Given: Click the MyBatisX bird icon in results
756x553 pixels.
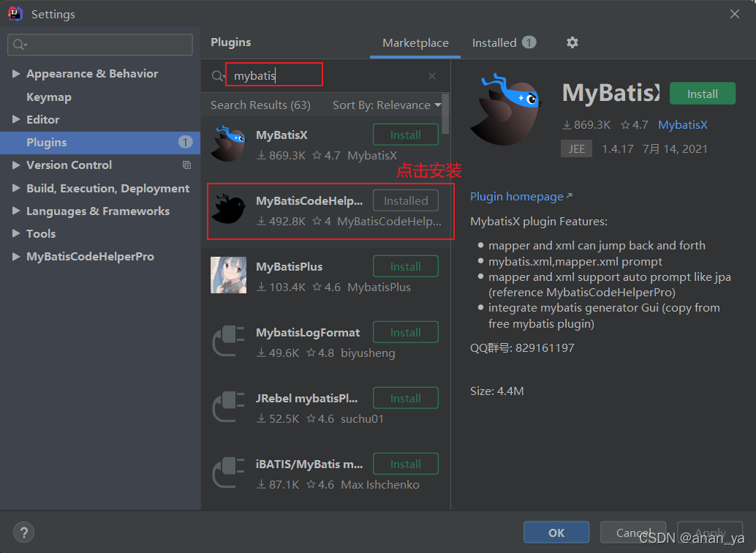Looking at the screenshot, I should pyautogui.click(x=229, y=143).
